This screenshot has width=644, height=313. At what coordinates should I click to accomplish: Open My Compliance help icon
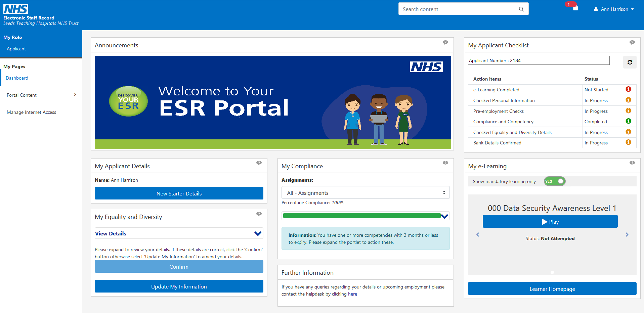(445, 163)
